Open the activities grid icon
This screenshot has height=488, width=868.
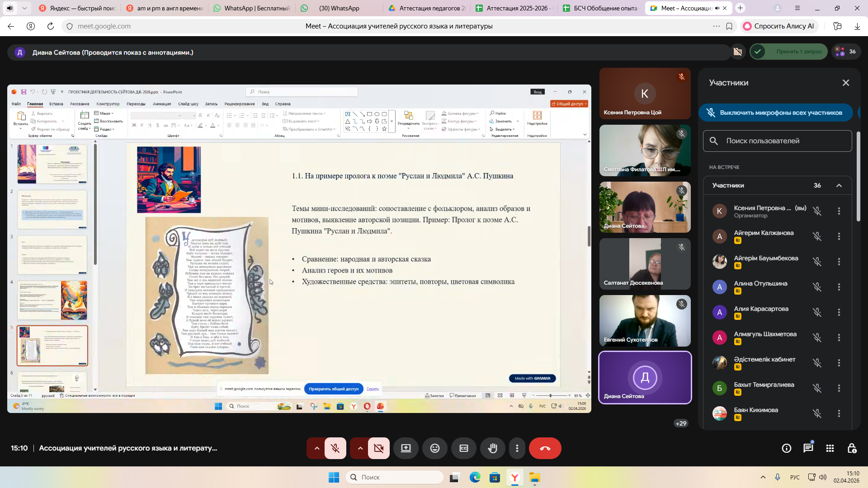click(830, 448)
